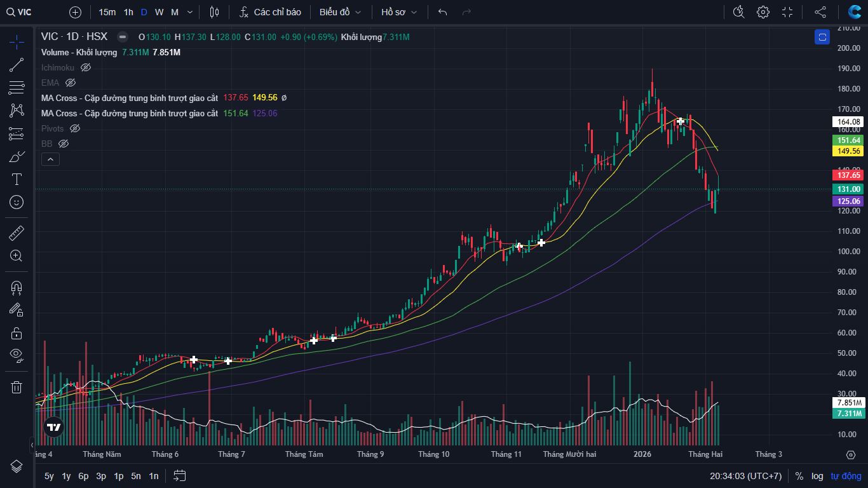
Task: Open the emoji and icons tool
Action: (x=17, y=202)
